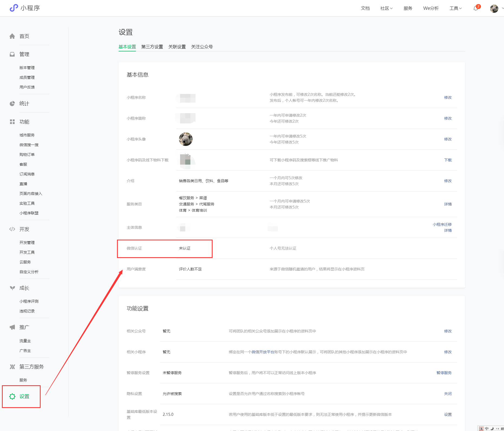Click the 首页 home icon

pyautogui.click(x=12, y=36)
